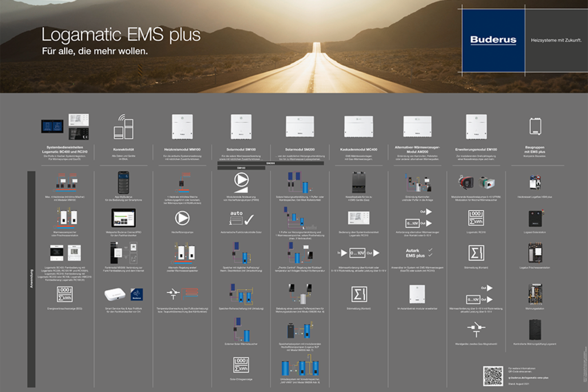Click the Logavent ventilation unit image
The width and height of the screenshot is (588, 392).
click(x=535, y=330)
